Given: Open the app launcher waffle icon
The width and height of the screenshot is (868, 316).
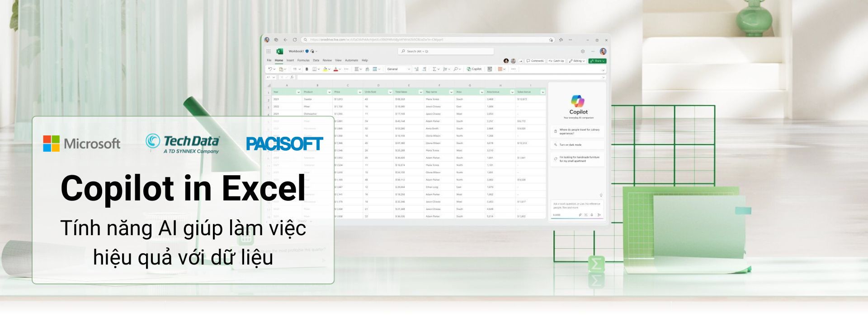Looking at the screenshot, I should [x=269, y=51].
